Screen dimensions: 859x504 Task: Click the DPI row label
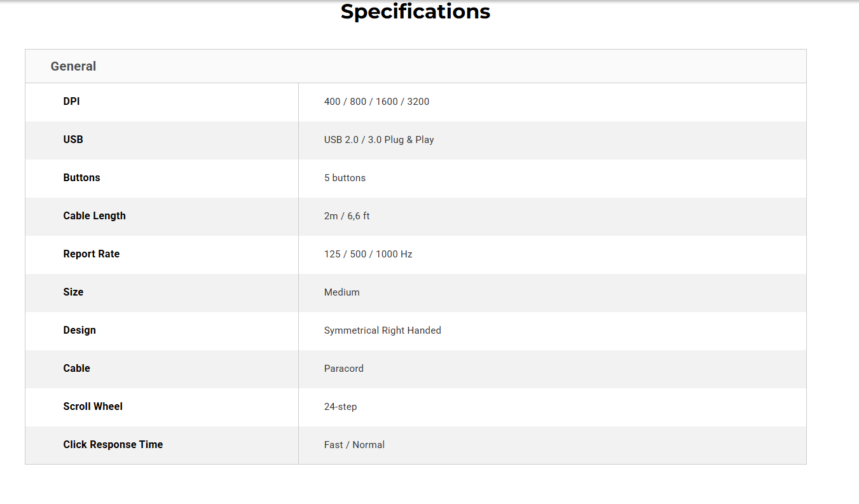(71, 102)
